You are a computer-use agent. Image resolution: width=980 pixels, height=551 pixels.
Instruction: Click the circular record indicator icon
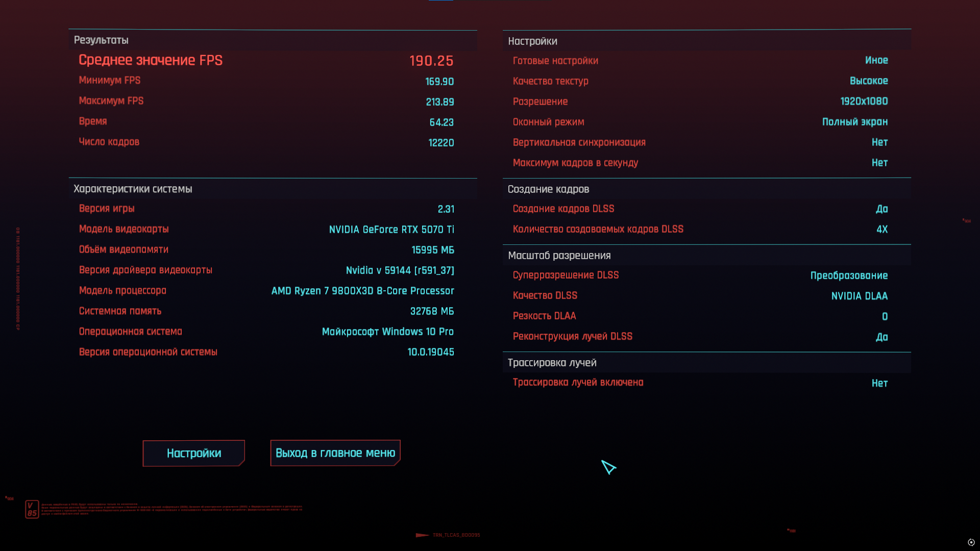pyautogui.click(x=971, y=542)
